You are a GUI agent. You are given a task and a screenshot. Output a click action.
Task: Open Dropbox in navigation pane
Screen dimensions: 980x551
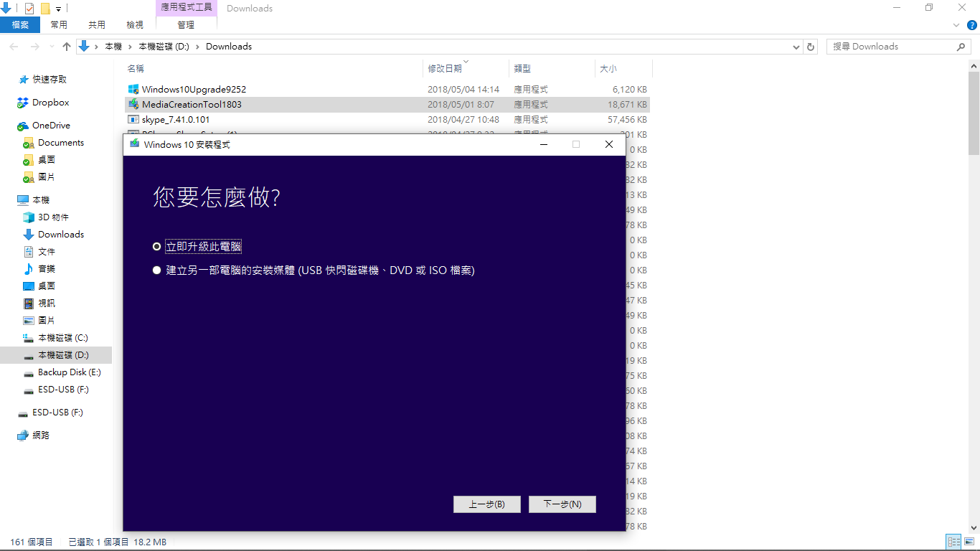(43, 103)
